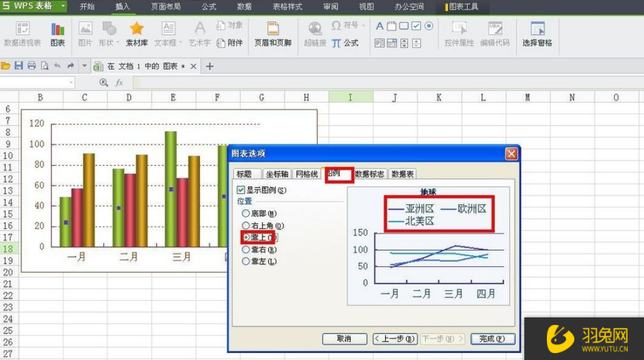Viewport: 644px width, 360px height.
Task: Open the Name Box dropdown arrow
Action: 71,83
